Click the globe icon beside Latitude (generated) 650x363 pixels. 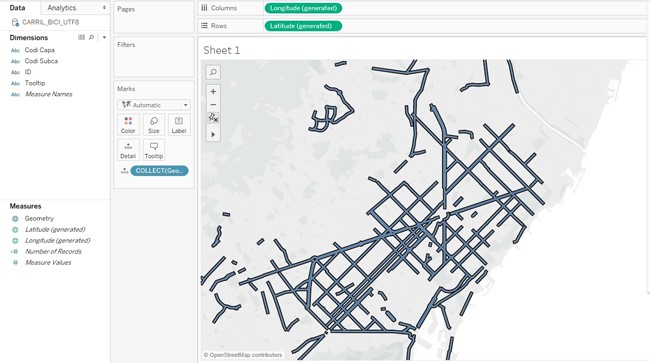point(15,230)
